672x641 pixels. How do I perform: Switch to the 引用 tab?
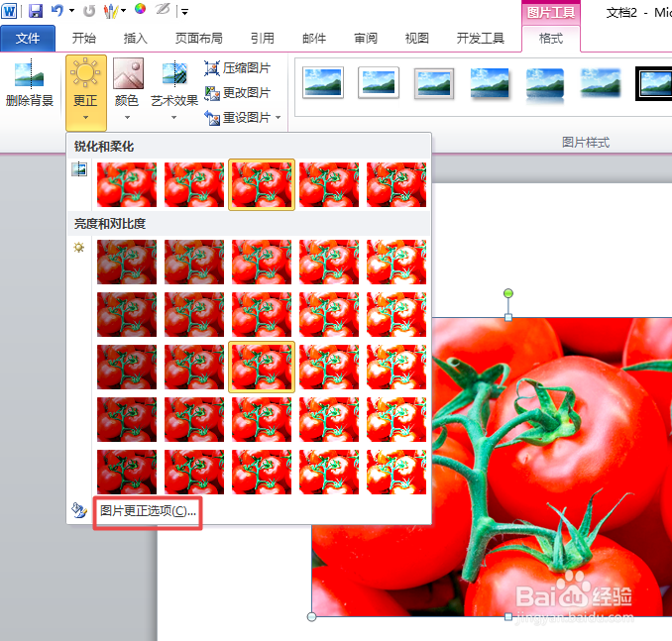point(263,39)
